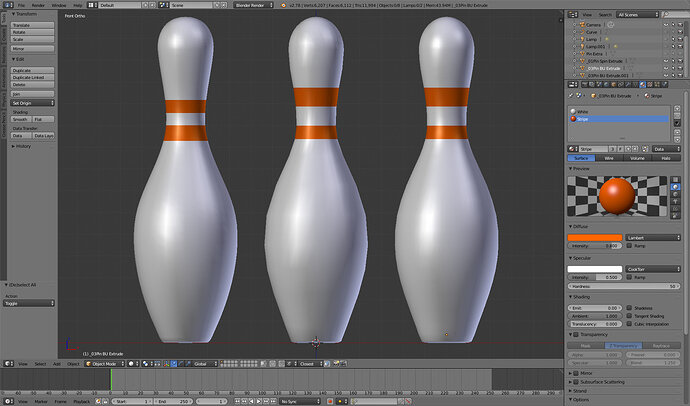Select the rotate manipulator icon
This screenshot has height=406, width=690.
coord(181,364)
